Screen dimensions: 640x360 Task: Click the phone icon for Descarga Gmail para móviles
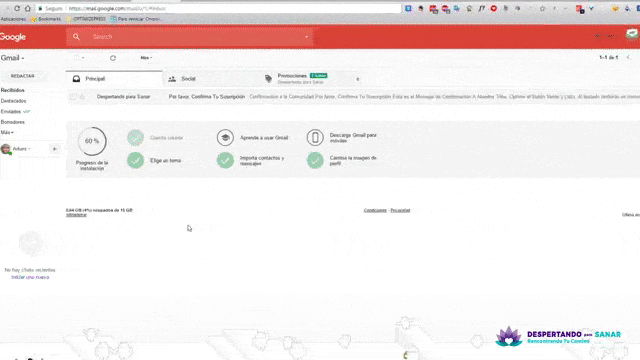(315, 138)
